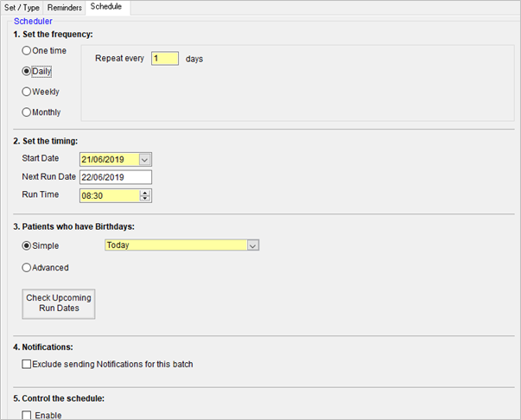Image resolution: width=521 pixels, height=420 pixels.
Task: Switch to the Set / Type tab
Action: [22, 8]
